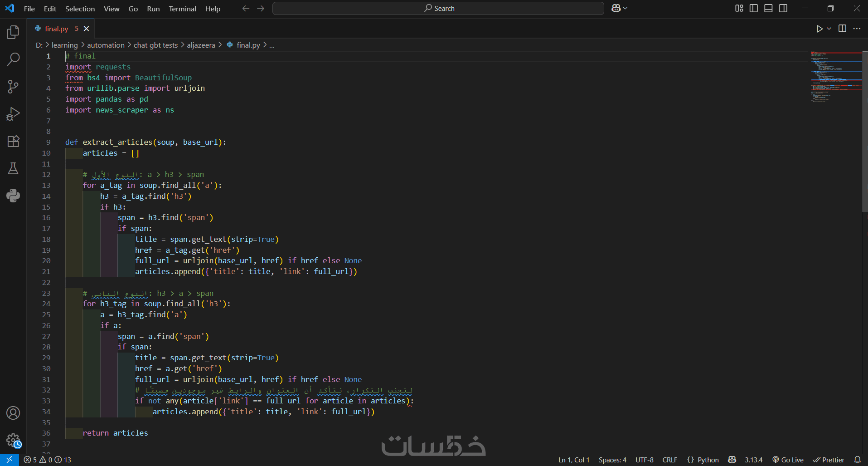Open the Copilot chat icon in title bar
The height and width of the screenshot is (466, 868).
tap(616, 8)
